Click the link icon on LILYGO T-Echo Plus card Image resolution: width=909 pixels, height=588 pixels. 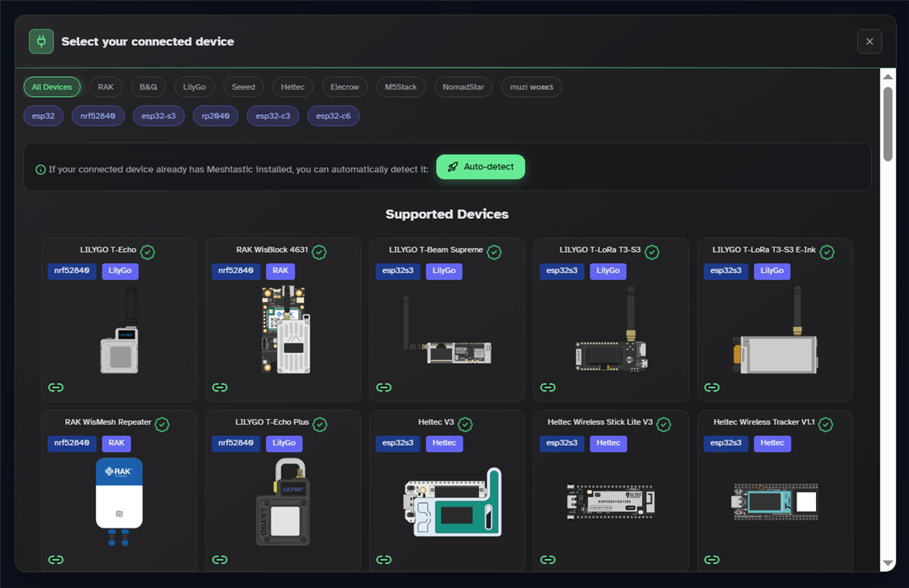tap(219, 559)
